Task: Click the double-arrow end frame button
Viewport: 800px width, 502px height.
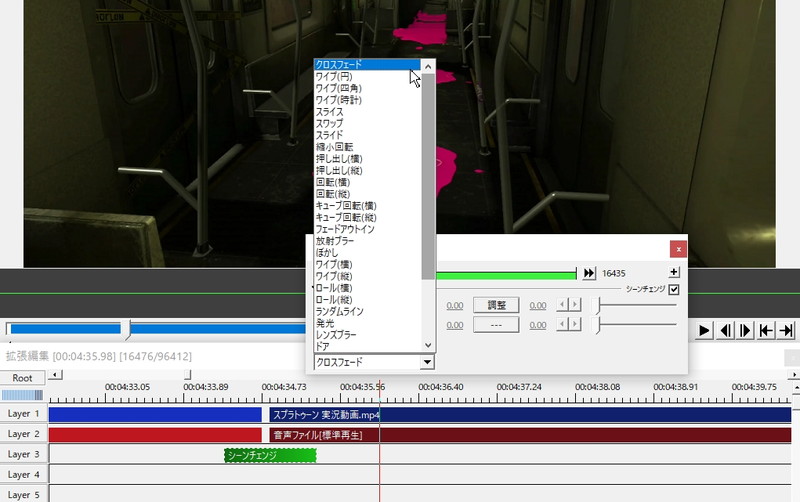Action: (589, 273)
